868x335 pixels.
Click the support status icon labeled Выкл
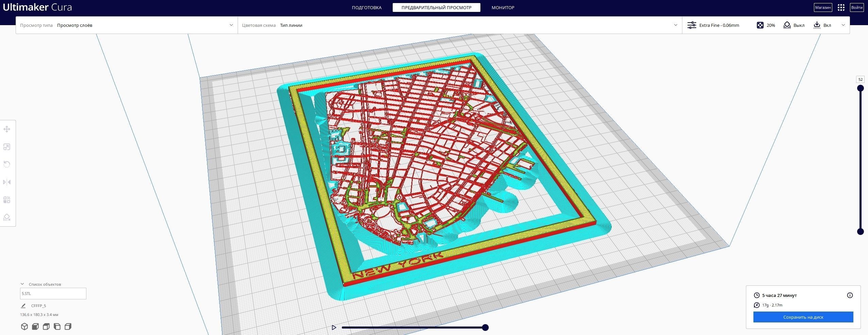click(x=787, y=25)
